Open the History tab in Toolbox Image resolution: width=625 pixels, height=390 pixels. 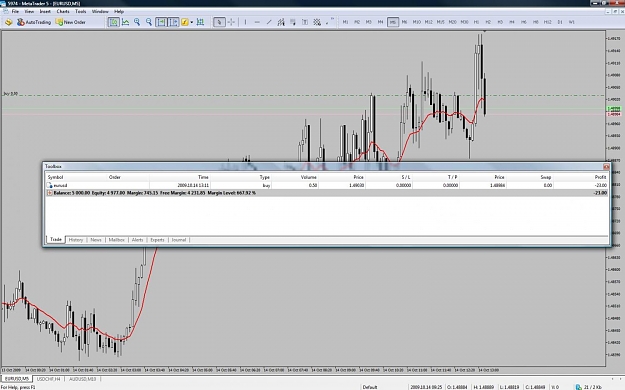[76, 240]
